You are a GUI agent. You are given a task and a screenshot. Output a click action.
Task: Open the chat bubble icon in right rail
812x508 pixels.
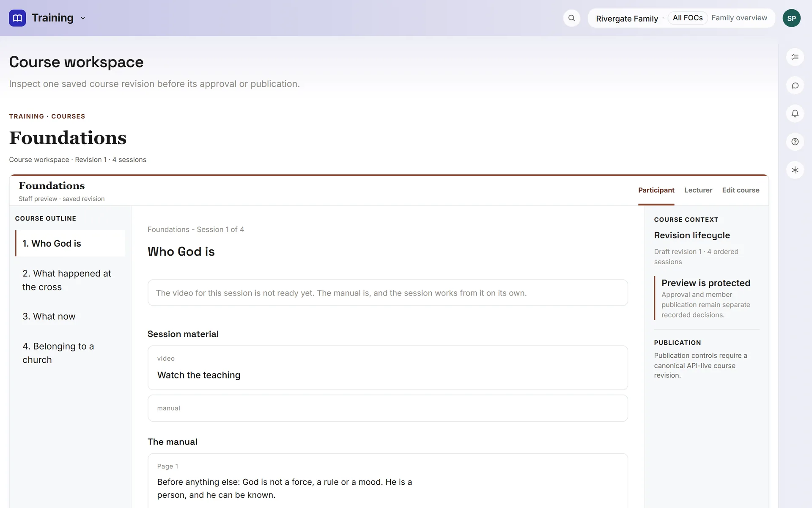(795, 86)
